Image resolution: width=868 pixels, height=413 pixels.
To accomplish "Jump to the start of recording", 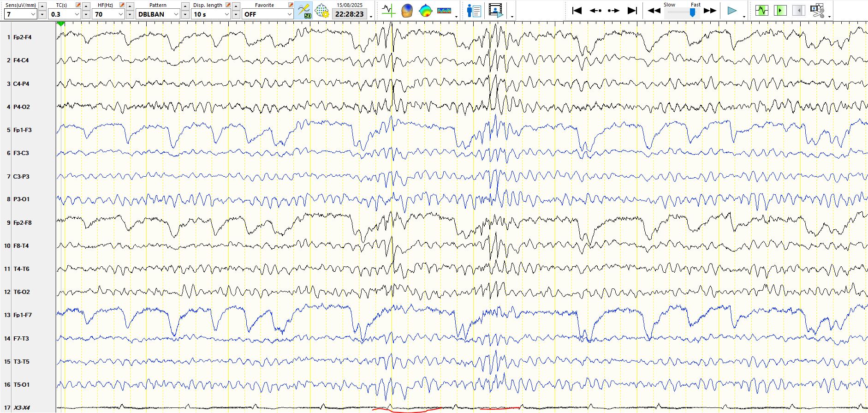I will [x=577, y=10].
